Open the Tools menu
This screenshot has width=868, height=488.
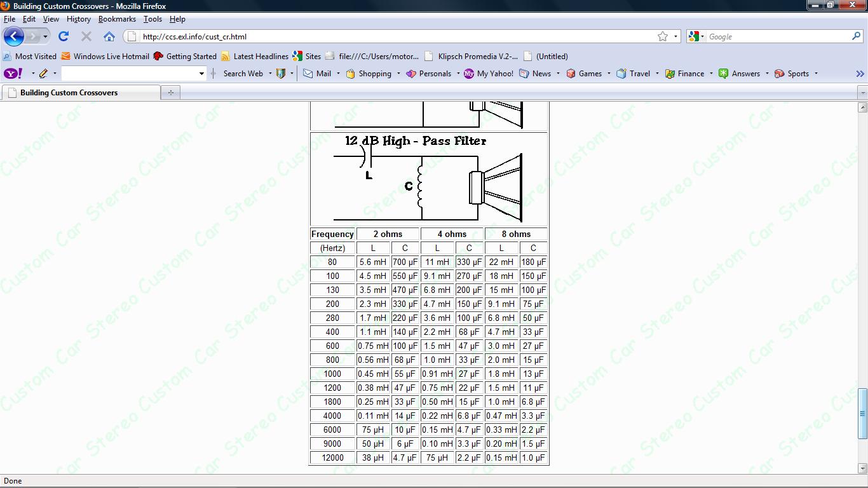pos(153,19)
